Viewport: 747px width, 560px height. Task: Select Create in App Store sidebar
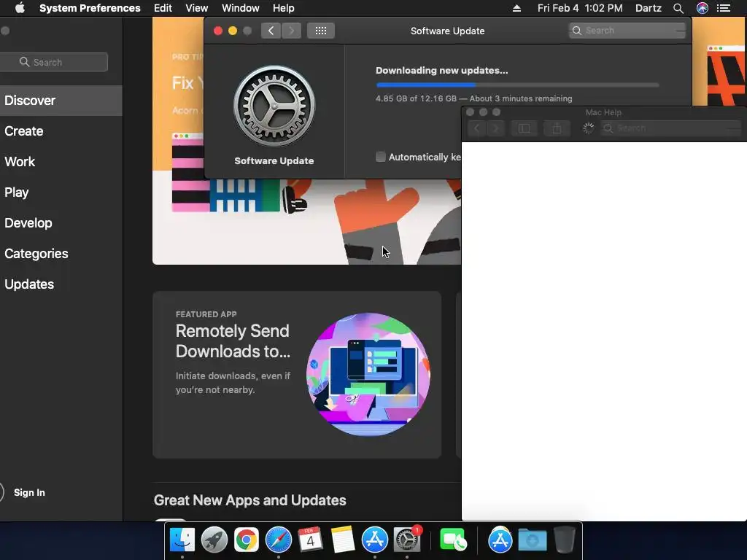point(61,131)
